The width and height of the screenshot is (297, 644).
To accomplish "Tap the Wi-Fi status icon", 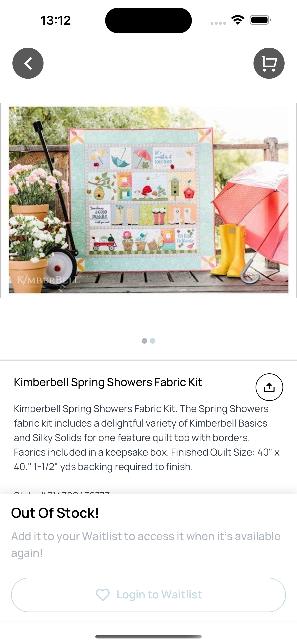I will click(x=238, y=20).
